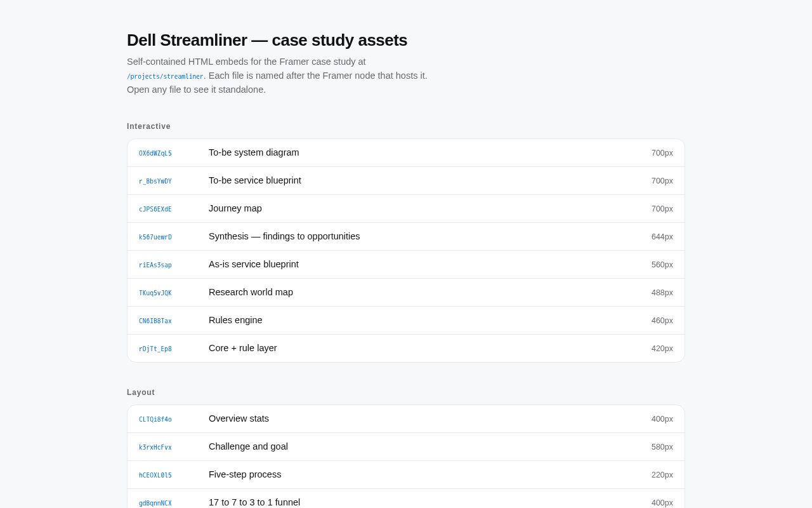The height and width of the screenshot is (508, 812).
Task: Open the r_BbsYwDY file link
Action: click(155, 181)
